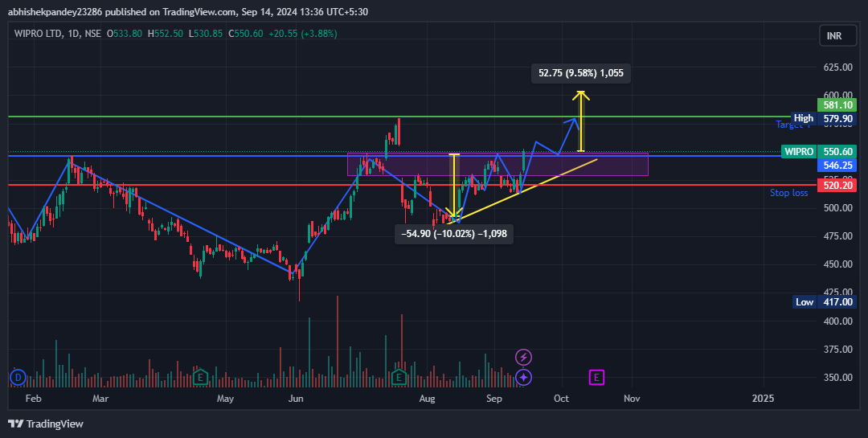The image size is (868, 438).
Task: Click the May label on time axis
Action: pyautogui.click(x=225, y=399)
